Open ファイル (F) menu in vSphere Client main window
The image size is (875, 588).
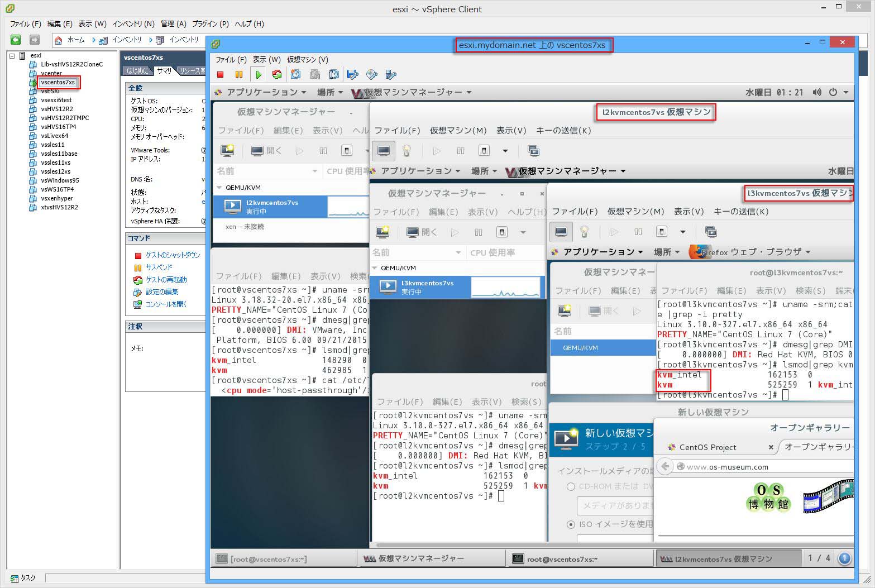coord(26,24)
